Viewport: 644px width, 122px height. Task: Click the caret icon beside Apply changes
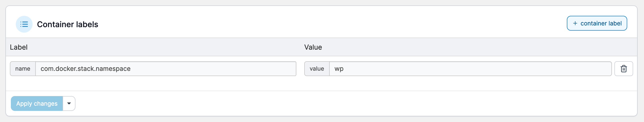[x=69, y=103]
